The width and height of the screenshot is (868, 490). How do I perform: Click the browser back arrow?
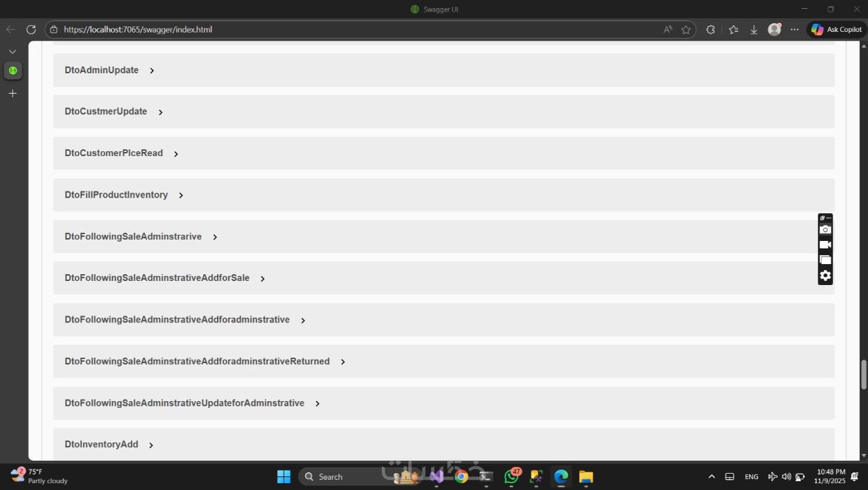point(10,29)
